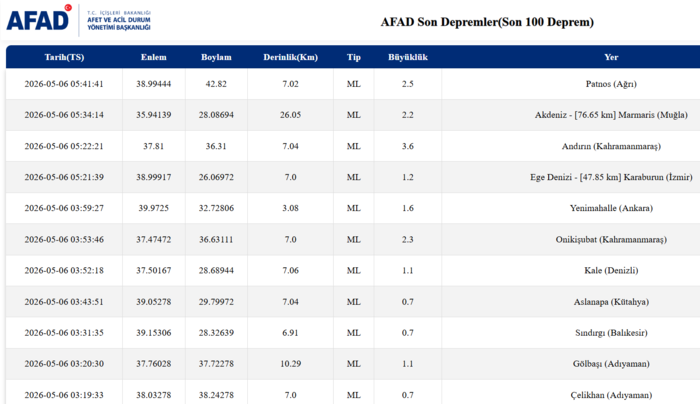The width and height of the screenshot is (700, 404).
Task: Click longitude value 29.79972
Action: pyautogui.click(x=216, y=302)
